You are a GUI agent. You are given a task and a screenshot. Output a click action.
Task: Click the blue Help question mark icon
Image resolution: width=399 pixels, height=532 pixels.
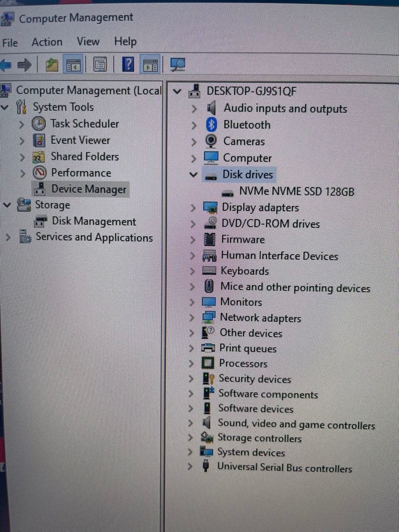tap(128, 65)
